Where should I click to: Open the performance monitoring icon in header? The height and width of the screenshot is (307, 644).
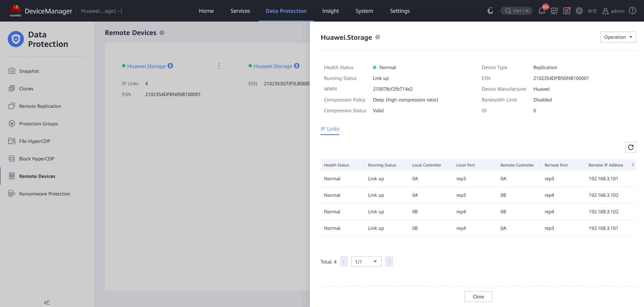(554, 11)
